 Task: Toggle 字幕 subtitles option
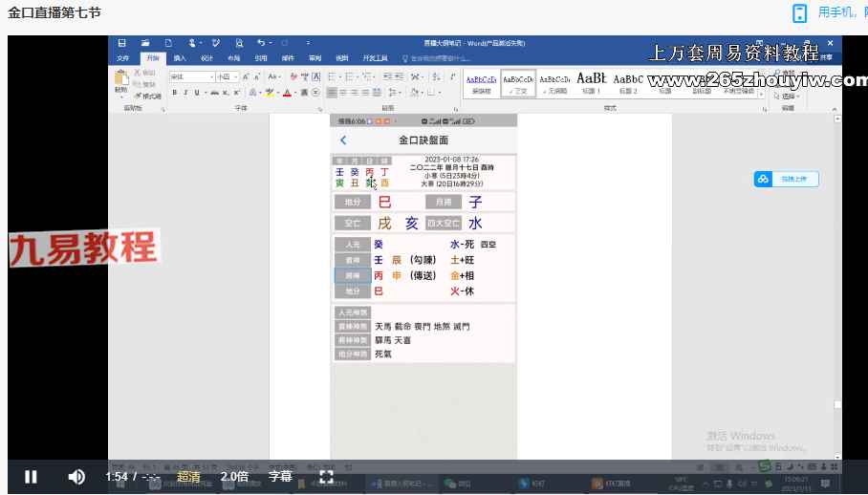(x=279, y=476)
